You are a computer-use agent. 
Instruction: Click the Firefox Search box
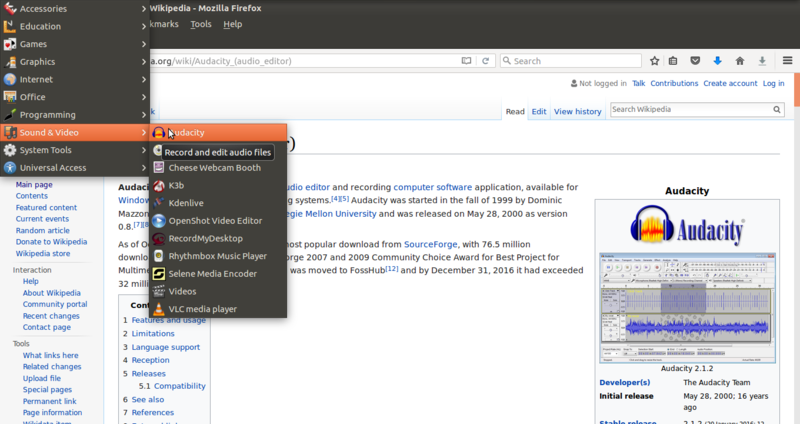tap(570, 61)
